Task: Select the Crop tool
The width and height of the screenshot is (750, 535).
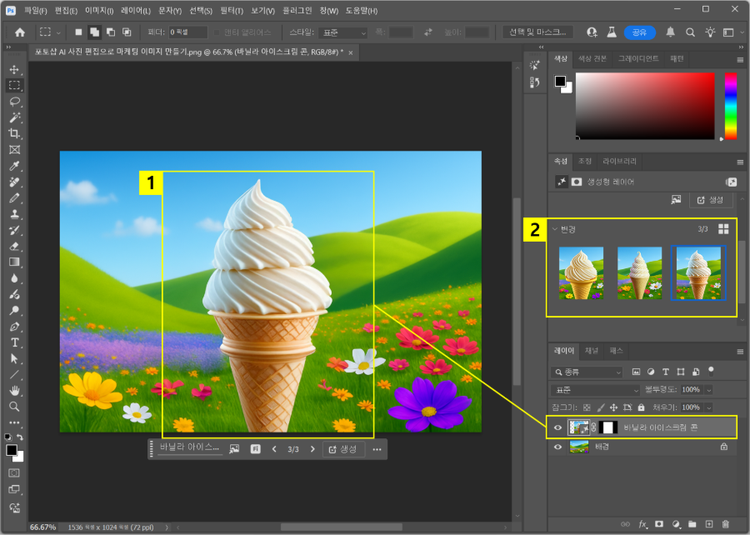Action: click(15, 134)
